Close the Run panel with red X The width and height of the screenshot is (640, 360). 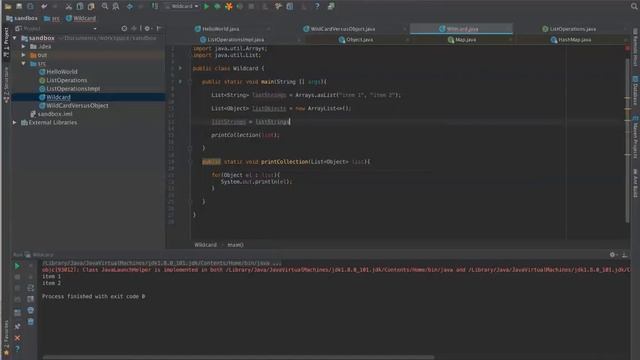[17, 338]
